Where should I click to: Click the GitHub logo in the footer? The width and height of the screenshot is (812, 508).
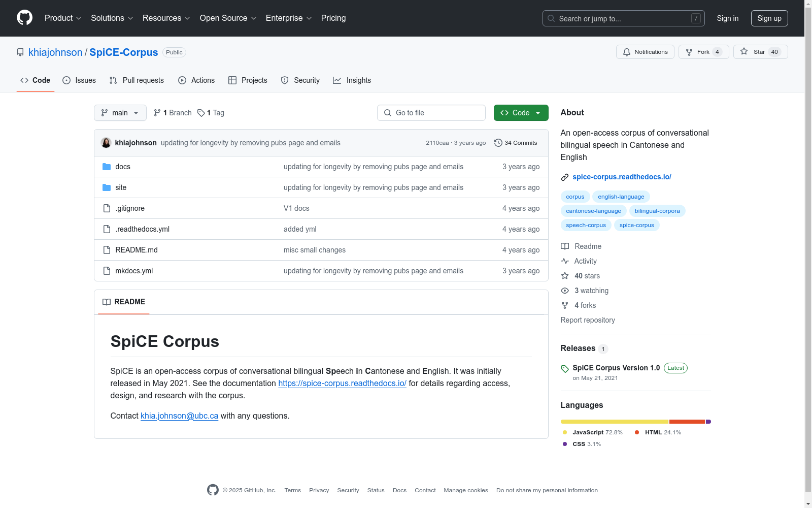213,490
